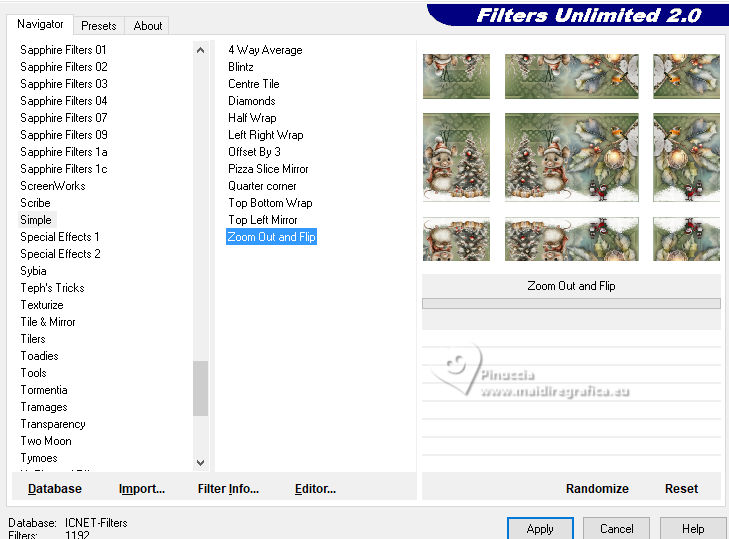Select the Tormentia category

click(x=44, y=390)
